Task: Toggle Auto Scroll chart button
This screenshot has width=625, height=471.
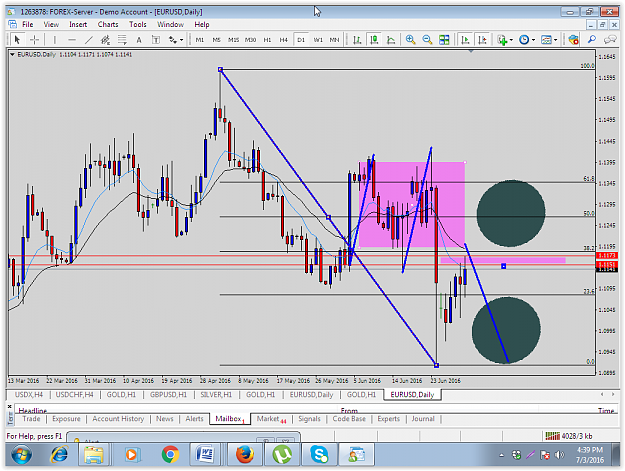Action: pyautogui.click(x=465, y=39)
